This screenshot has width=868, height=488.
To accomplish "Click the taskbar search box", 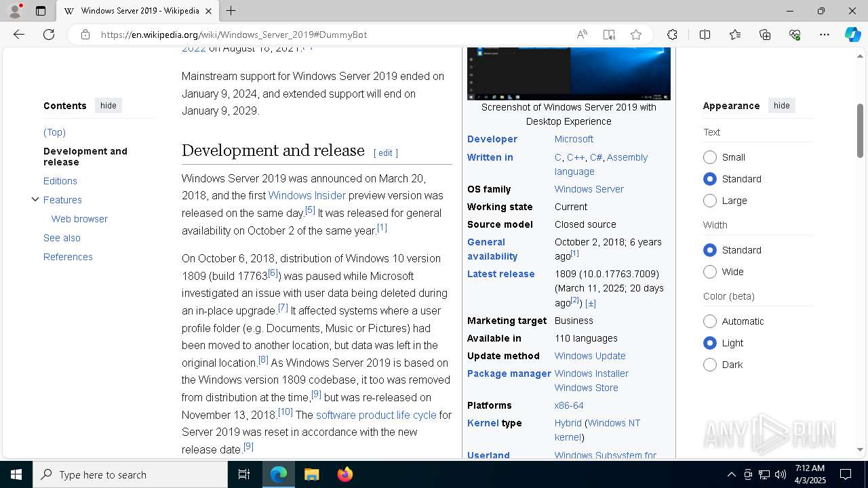I will (x=130, y=474).
